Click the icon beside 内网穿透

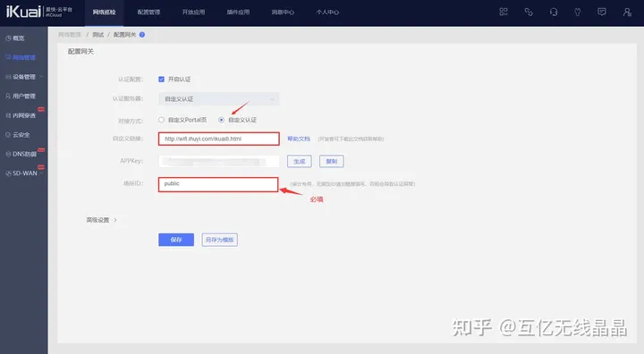coord(8,115)
